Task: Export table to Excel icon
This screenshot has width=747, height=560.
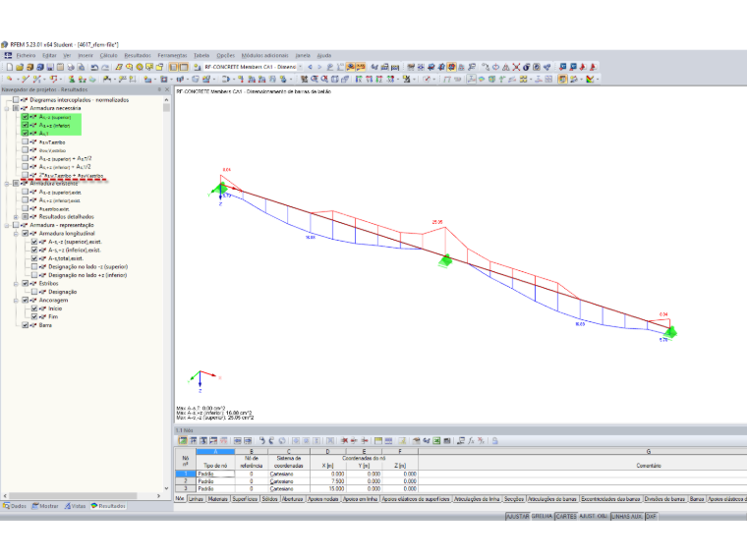Action: (436, 441)
